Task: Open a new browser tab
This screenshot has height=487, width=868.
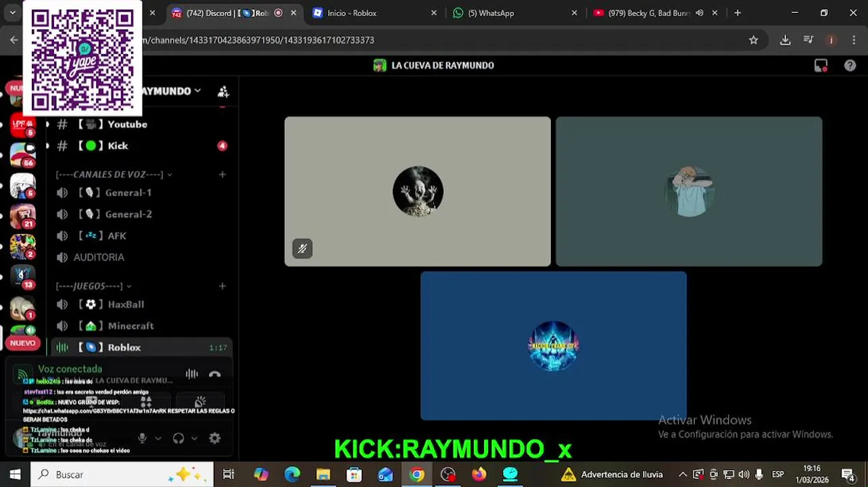Action: (x=738, y=13)
